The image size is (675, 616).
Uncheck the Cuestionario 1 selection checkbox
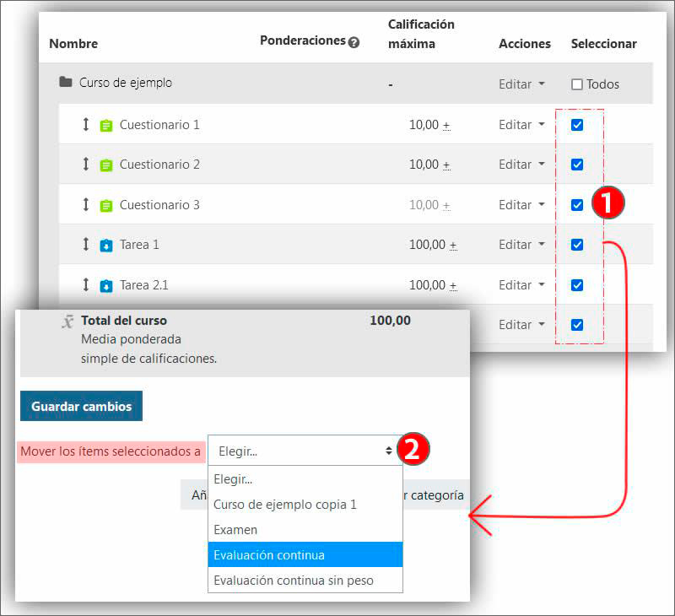(x=577, y=125)
